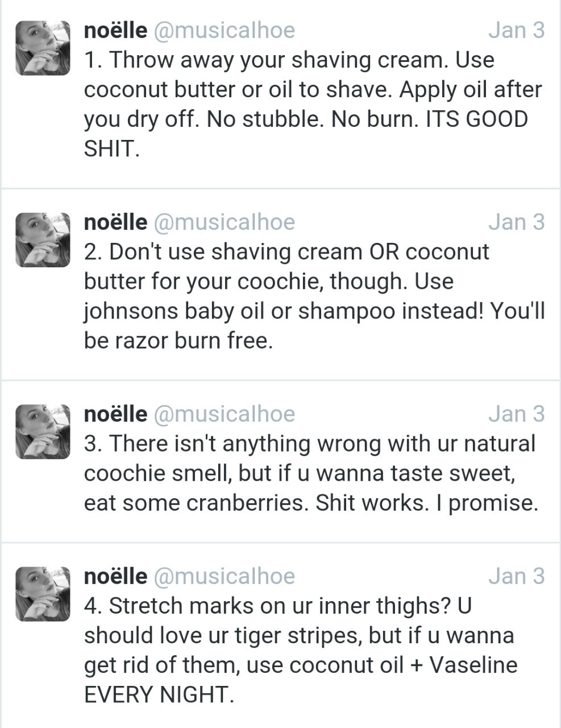Expand the tweet mentioning johnsons baby oil
The height and width of the screenshot is (728, 561).
pyautogui.click(x=313, y=296)
